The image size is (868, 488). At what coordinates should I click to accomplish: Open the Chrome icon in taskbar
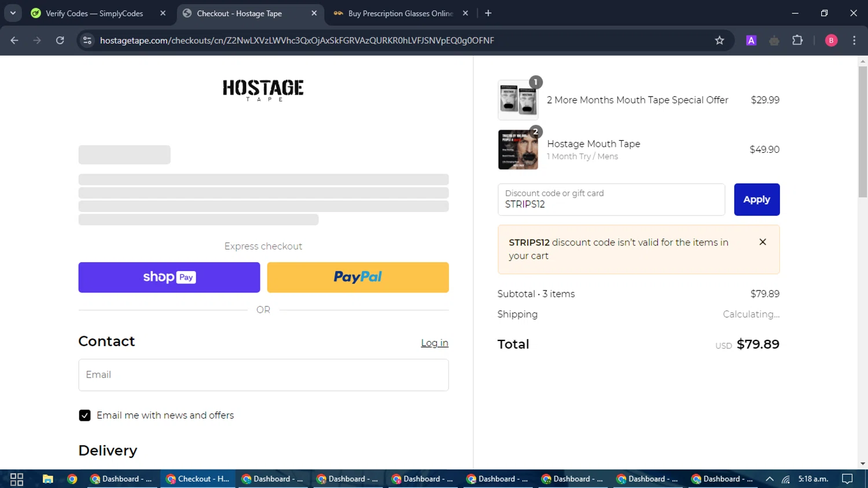(72, 479)
